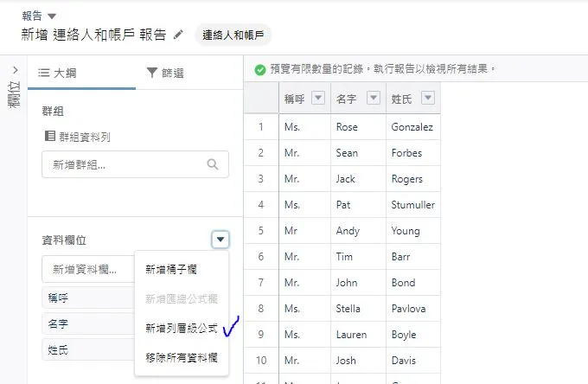Select the 姓氏 column pill in the outline

pyautogui.click(x=88, y=350)
